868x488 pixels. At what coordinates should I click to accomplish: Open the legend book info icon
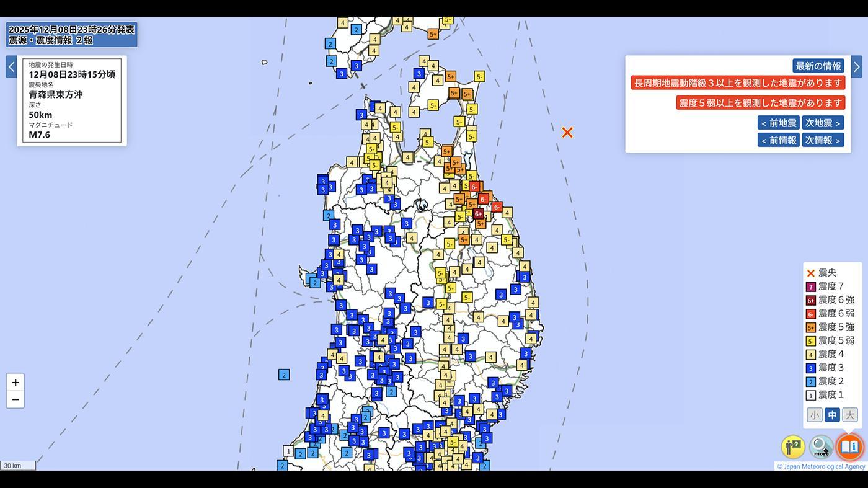point(849,446)
